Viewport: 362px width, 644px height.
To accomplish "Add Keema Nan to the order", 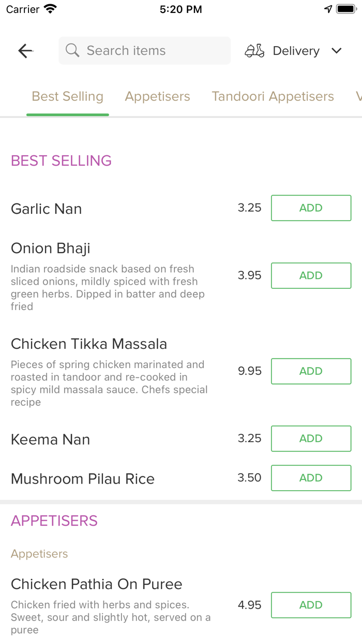I will pyautogui.click(x=311, y=438).
